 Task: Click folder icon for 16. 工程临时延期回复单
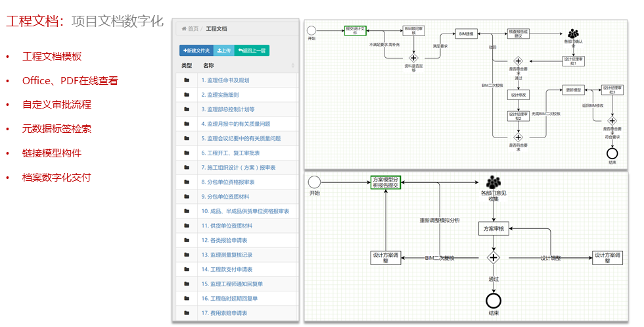(187, 298)
